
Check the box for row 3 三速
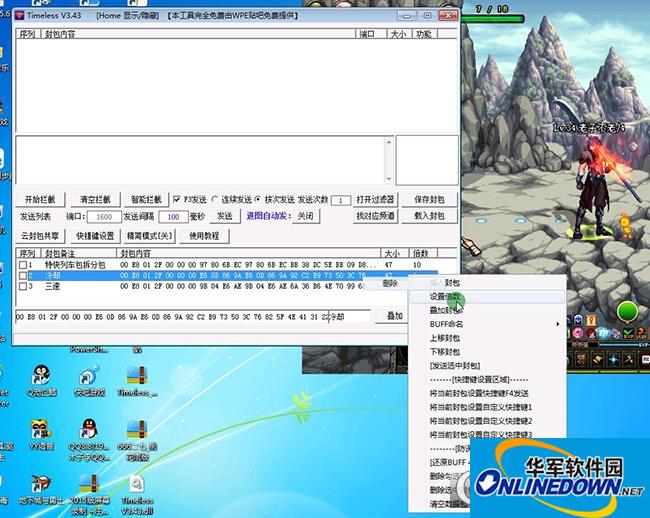click(x=23, y=286)
